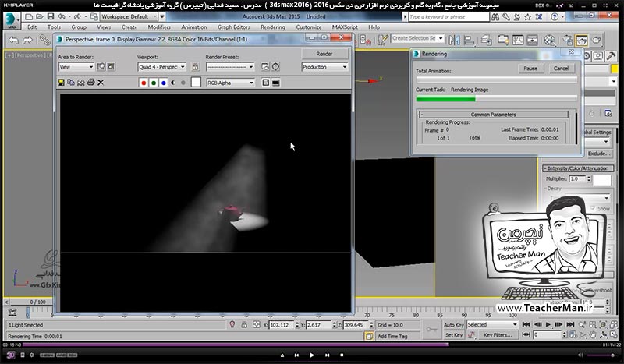Open the Manage Layers icon
This screenshot has width=624, height=364.
coord(486,41)
